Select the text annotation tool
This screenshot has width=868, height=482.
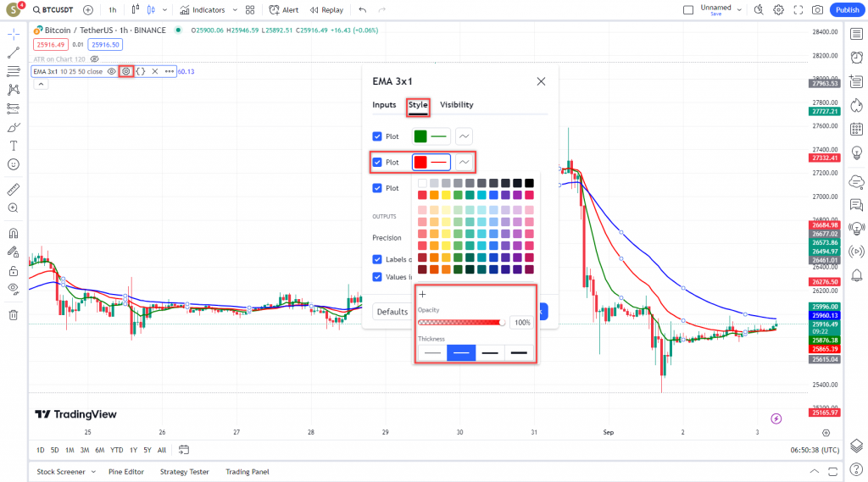click(14, 146)
